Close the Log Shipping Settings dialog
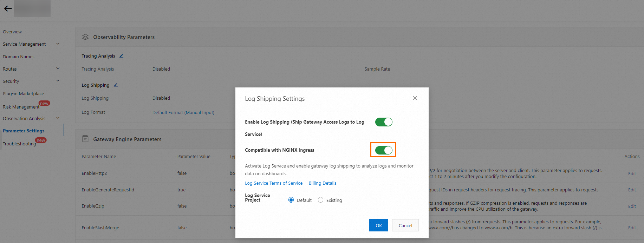The width and height of the screenshot is (644, 243). [415, 98]
